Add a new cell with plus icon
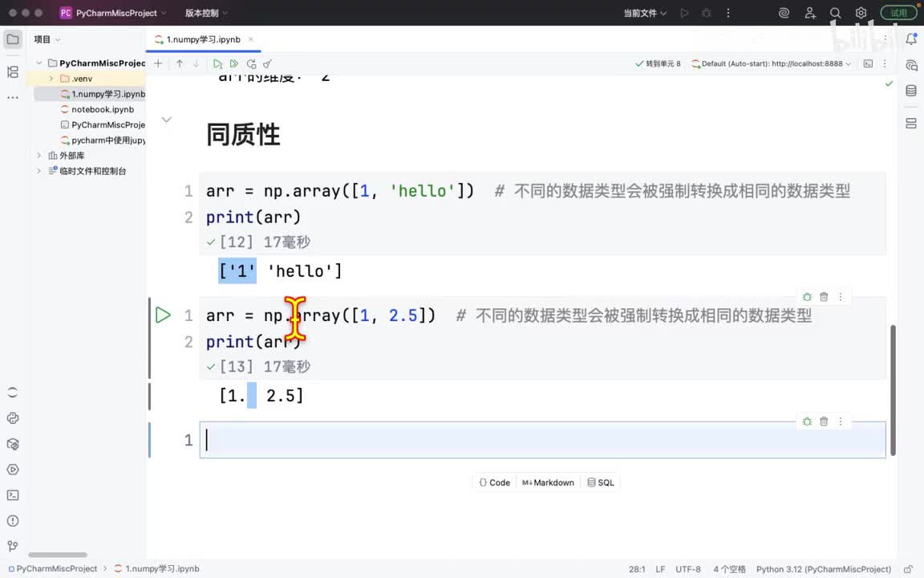The height and width of the screenshot is (578, 924). pyautogui.click(x=158, y=63)
